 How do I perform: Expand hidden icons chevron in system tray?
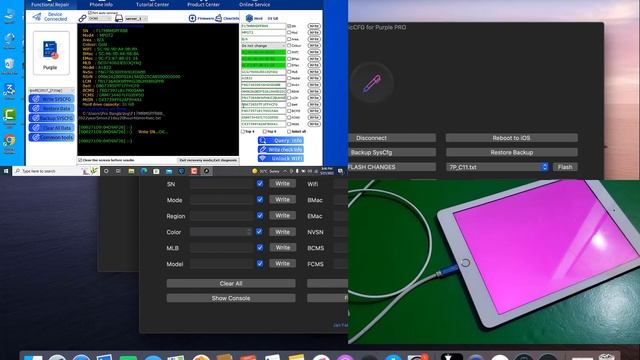pos(285,171)
